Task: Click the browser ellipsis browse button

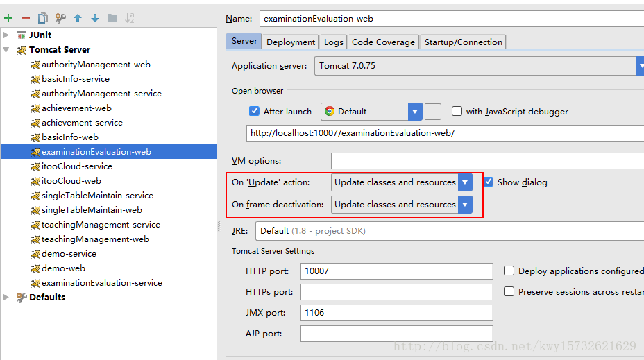Action: (x=433, y=112)
